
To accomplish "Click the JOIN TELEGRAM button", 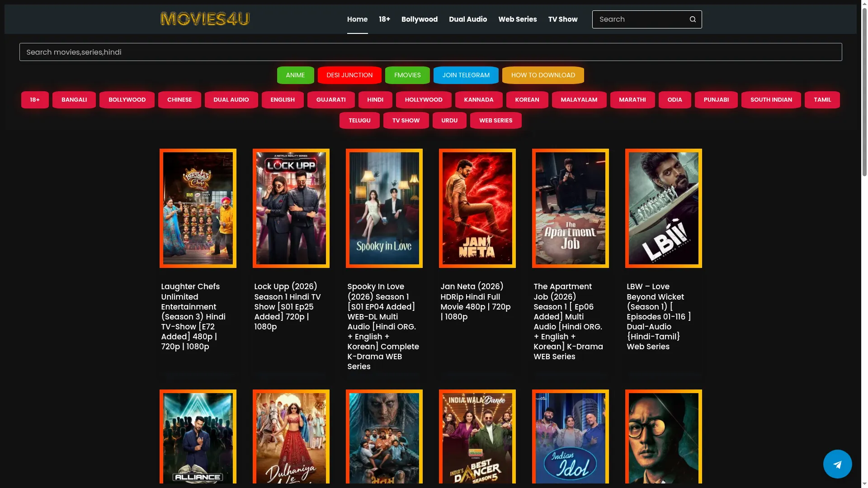I will tap(466, 75).
